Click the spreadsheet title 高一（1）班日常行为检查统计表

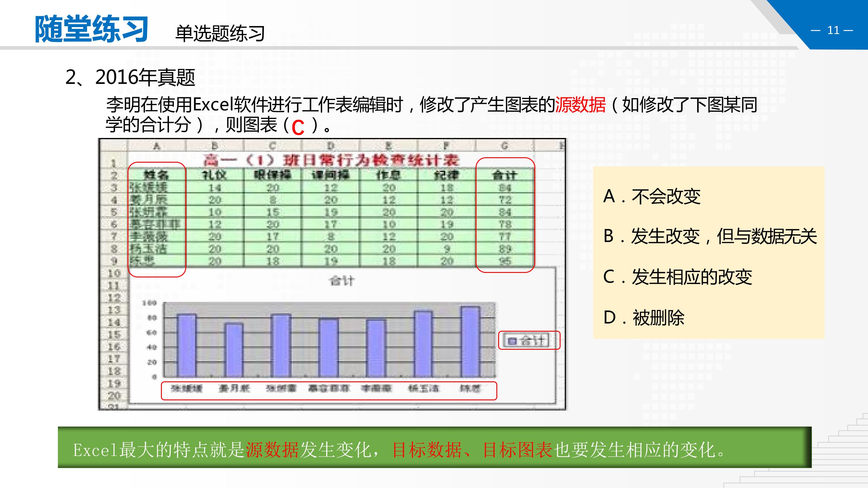click(x=331, y=160)
